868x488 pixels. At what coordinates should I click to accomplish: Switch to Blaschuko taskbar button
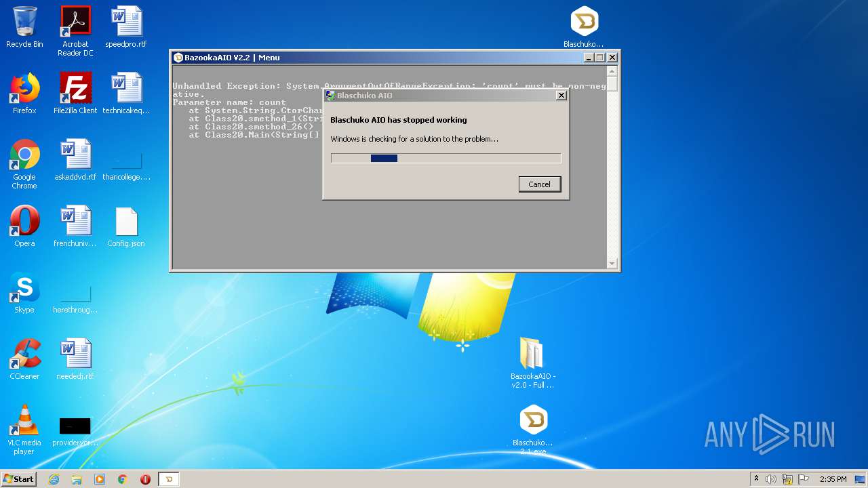pyautogui.click(x=169, y=479)
